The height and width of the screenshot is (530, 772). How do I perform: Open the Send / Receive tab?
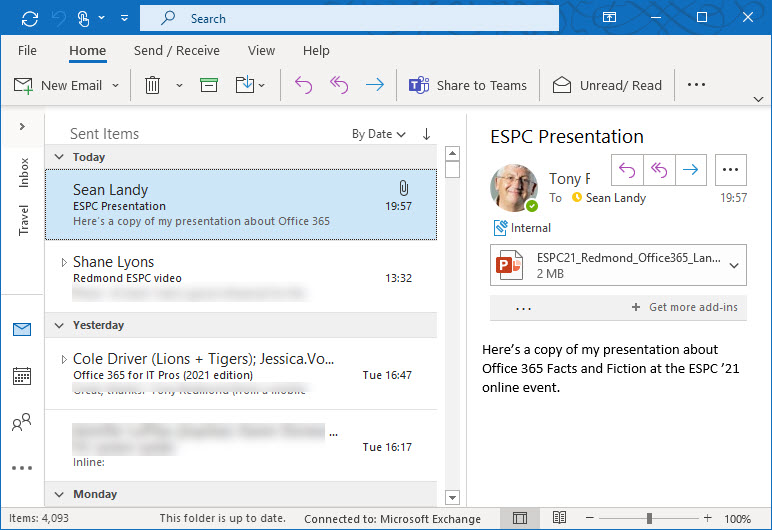[x=177, y=51]
